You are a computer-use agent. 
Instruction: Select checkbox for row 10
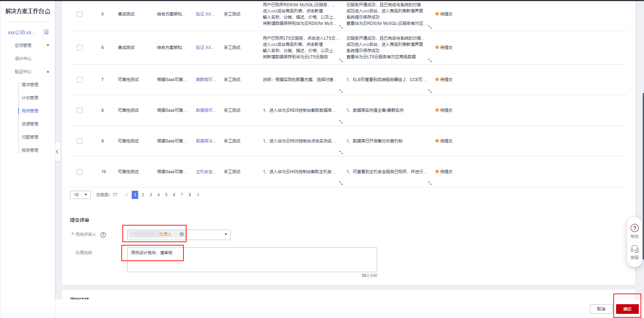pyautogui.click(x=80, y=172)
